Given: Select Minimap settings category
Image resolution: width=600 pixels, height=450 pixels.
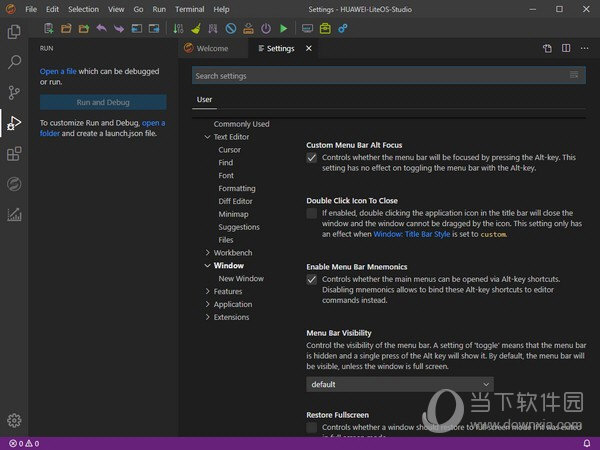Looking at the screenshot, I should [233, 214].
